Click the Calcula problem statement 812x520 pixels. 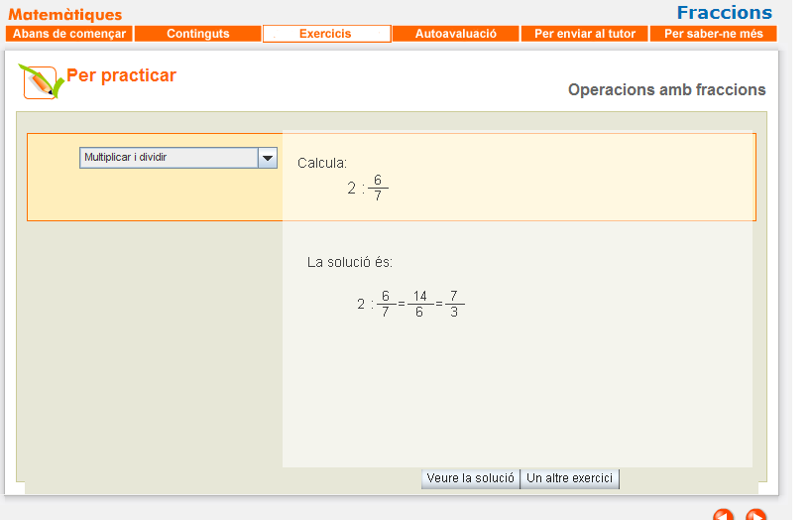322,163
